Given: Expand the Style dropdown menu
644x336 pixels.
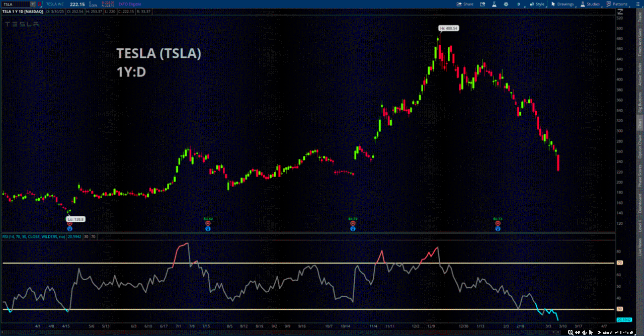Looking at the screenshot, I should (539, 4).
